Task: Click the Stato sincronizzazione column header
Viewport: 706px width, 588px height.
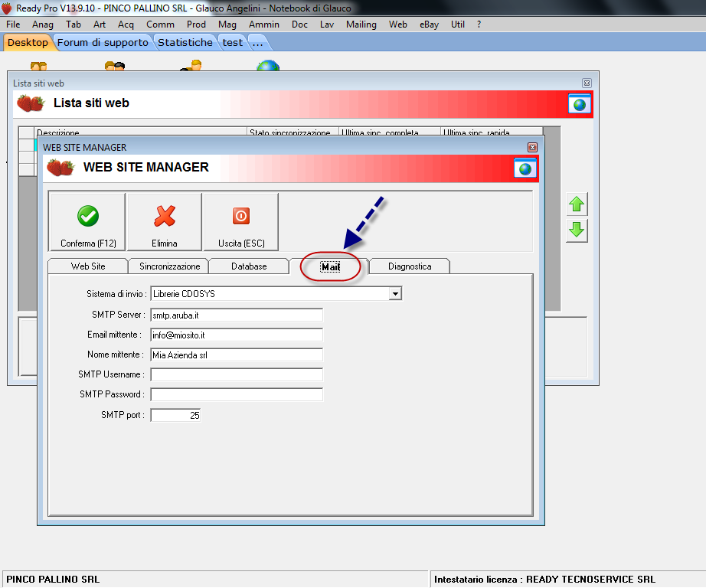Action: point(293,132)
